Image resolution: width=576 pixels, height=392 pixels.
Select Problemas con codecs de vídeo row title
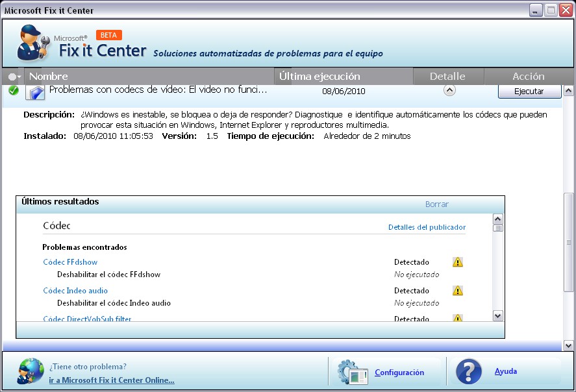158,90
